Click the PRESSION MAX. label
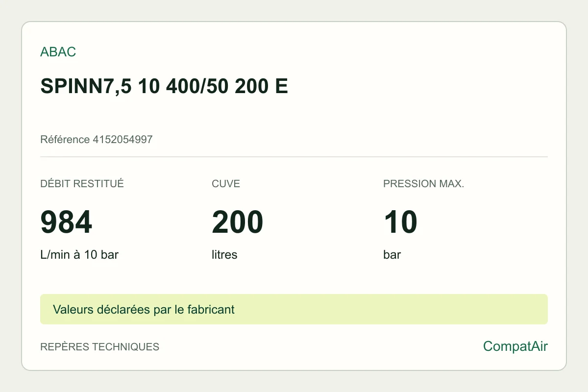The width and height of the screenshot is (588, 392). pyautogui.click(x=423, y=184)
